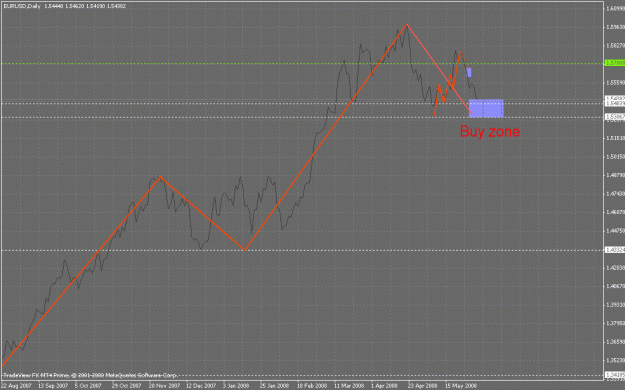Viewport: 625px width, 390px height.
Task: Select the large blue buy zone rectangle
Action: (x=486, y=108)
